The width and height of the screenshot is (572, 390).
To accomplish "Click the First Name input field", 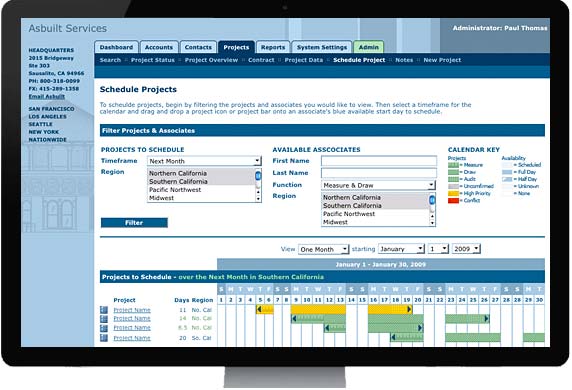I will click(x=379, y=161).
